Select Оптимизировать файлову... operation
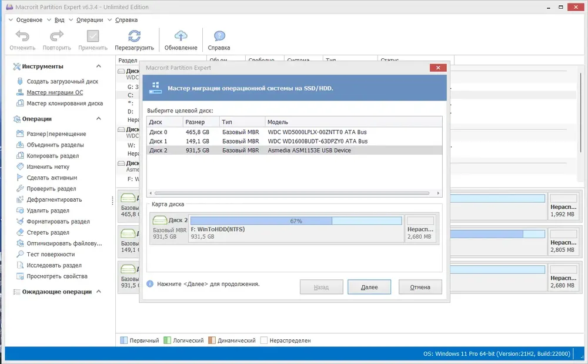The height and width of the screenshot is (364, 588). tap(64, 243)
